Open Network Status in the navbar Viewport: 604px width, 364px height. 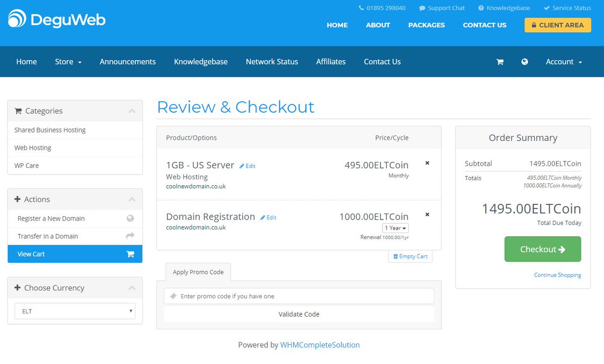click(x=272, y=61)
